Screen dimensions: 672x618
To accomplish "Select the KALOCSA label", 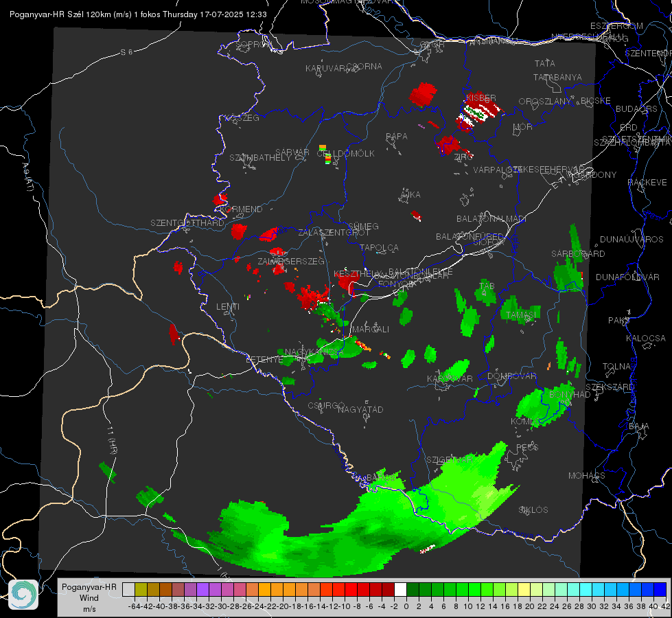I will point(646,339).
